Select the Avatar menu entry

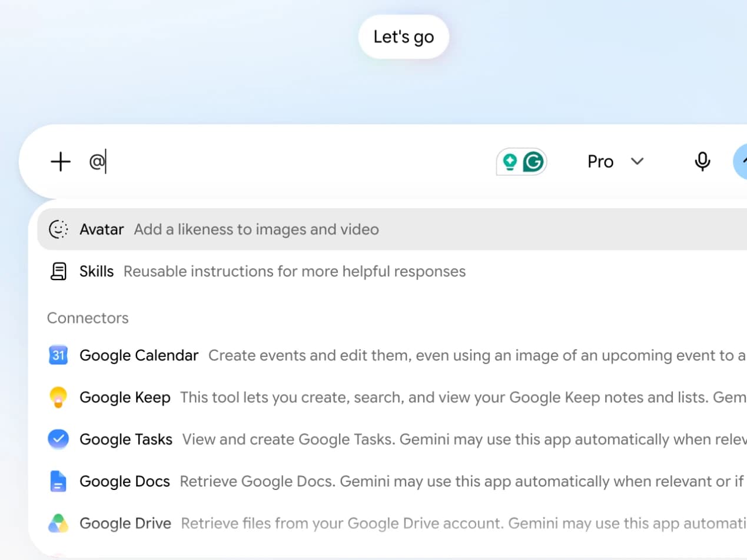(392, 229)
